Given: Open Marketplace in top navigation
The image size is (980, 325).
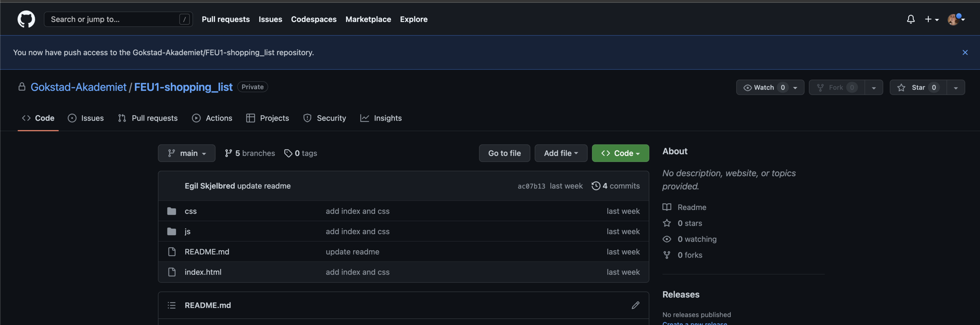Looking at the screenshot, I should tap(368, 19).
